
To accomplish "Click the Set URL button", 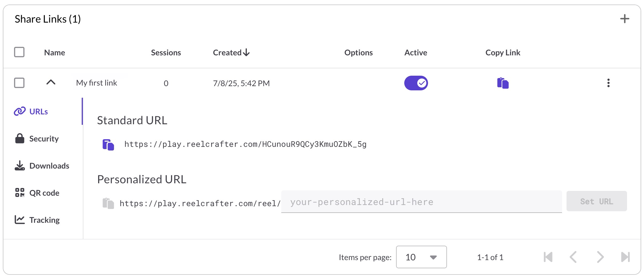I will pos(597,201).
